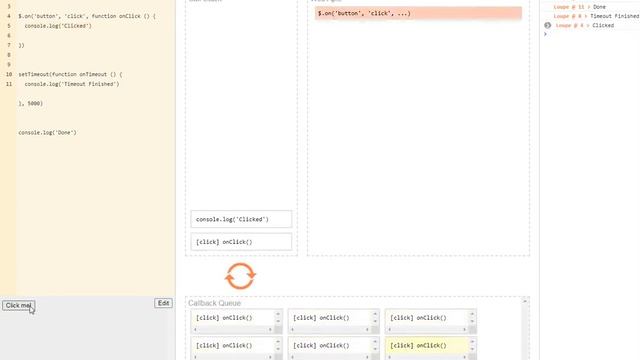Click the setTimeout(function onTimeout () line
640x360 pixels.
[x=70, y=74]
